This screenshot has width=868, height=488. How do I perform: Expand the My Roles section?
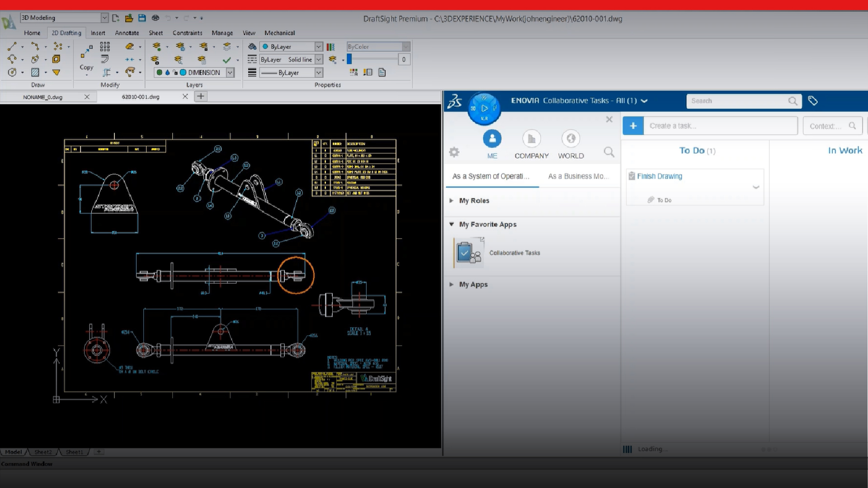(451, 201)
